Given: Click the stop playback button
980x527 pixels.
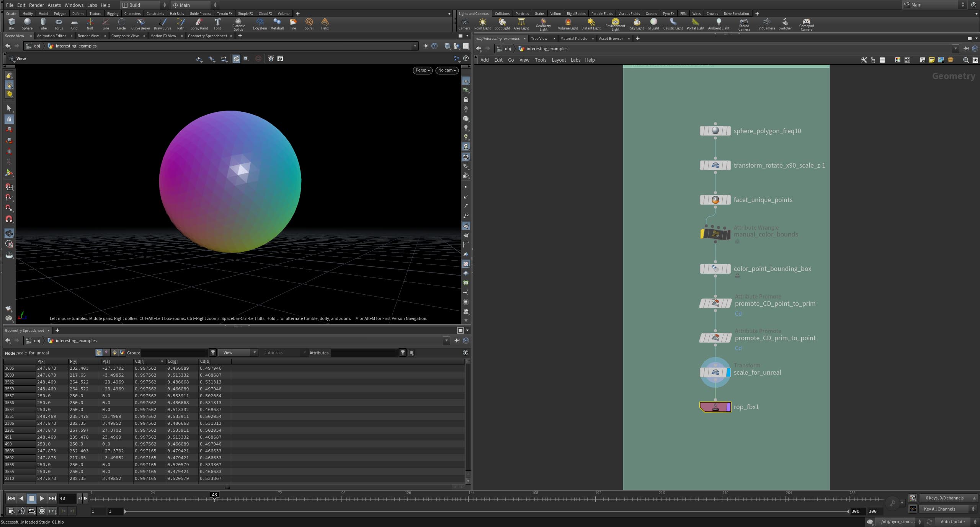Looking at the screenshot, I should coord(32,498).
